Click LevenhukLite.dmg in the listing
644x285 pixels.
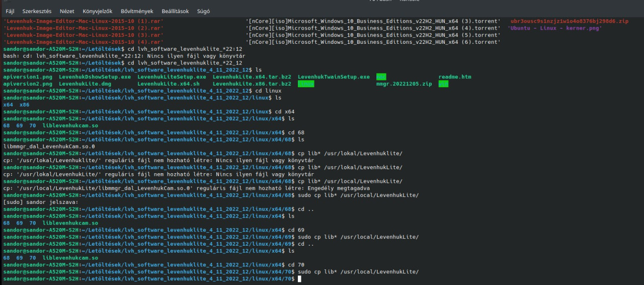point(85,84)
